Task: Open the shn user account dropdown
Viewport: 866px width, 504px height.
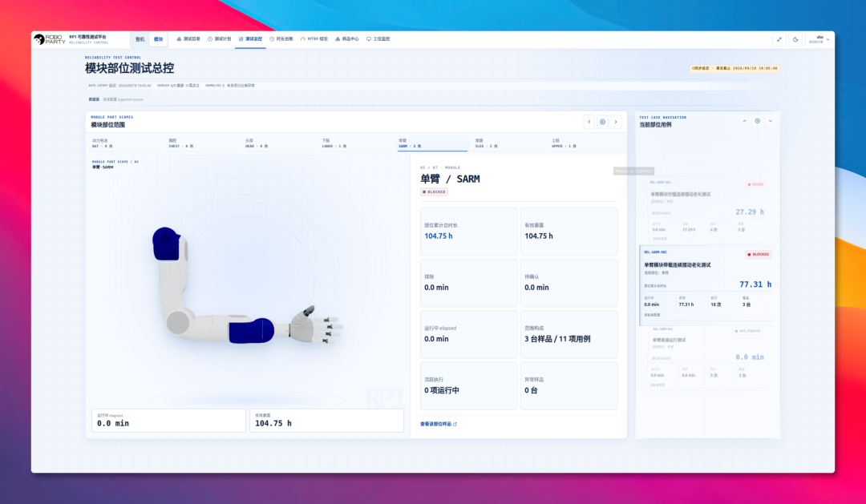Action: 819,39
